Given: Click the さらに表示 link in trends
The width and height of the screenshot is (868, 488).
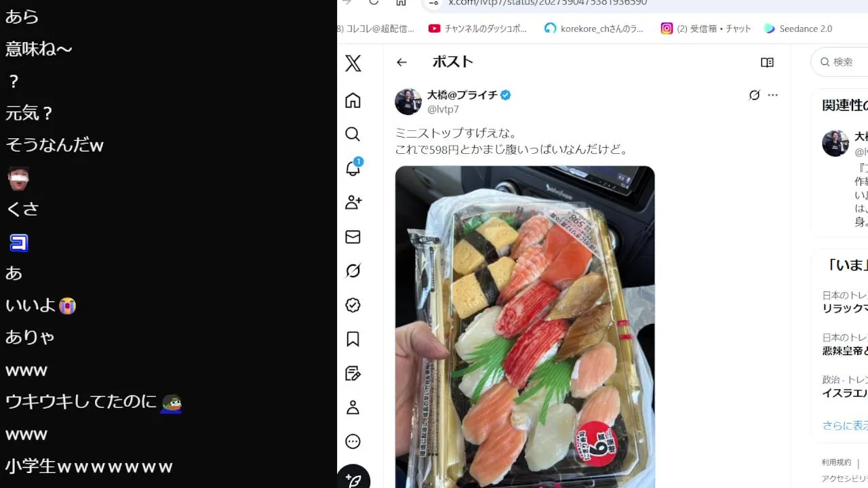Looking at the screenshot, I should (845, 426).
